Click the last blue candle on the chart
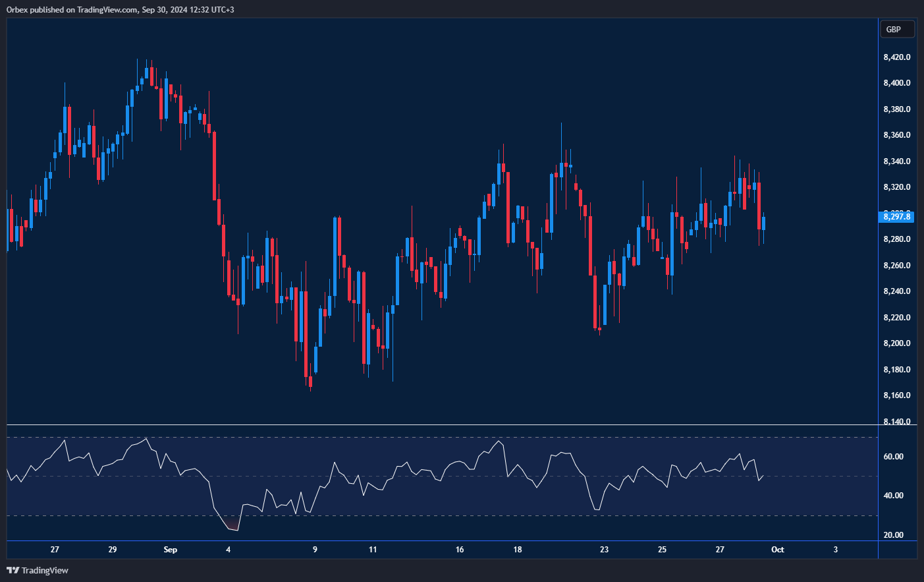 [x=763, y=223]
